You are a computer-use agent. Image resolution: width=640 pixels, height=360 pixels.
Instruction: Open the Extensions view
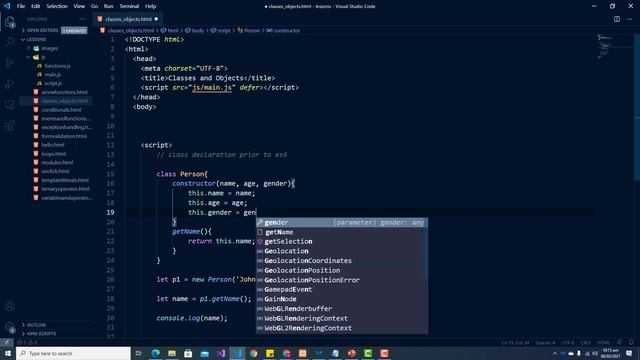point(10,126)
